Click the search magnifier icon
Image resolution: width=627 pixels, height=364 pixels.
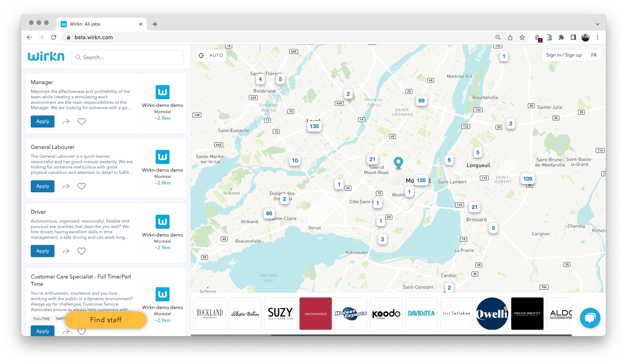coord(78,57)
